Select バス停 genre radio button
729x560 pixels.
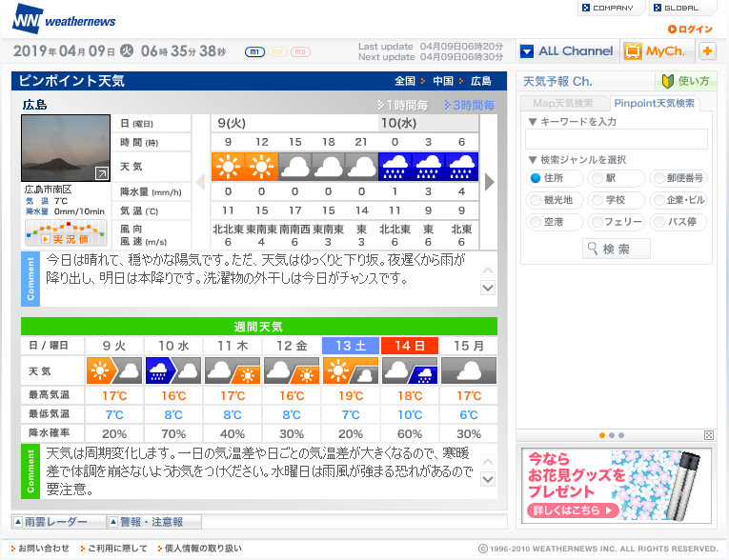tap(659, 222)
